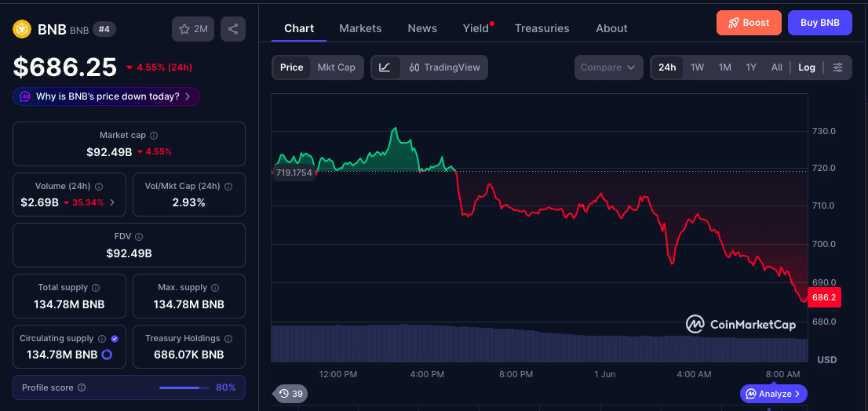Click the Max. supply 134.78M BNB value
Screen dimensions: 868x411
tap(189, 304)
